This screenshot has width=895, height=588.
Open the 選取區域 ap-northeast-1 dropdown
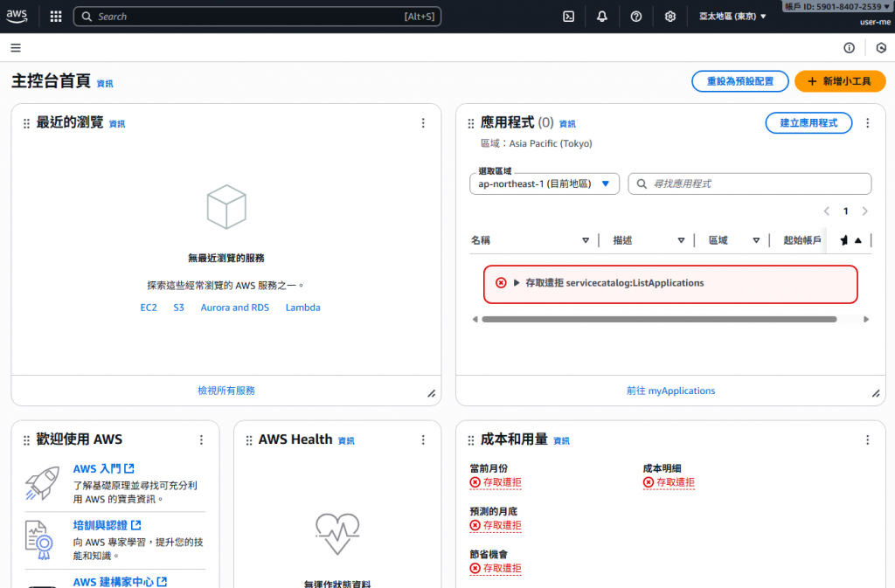pos(545,183)
